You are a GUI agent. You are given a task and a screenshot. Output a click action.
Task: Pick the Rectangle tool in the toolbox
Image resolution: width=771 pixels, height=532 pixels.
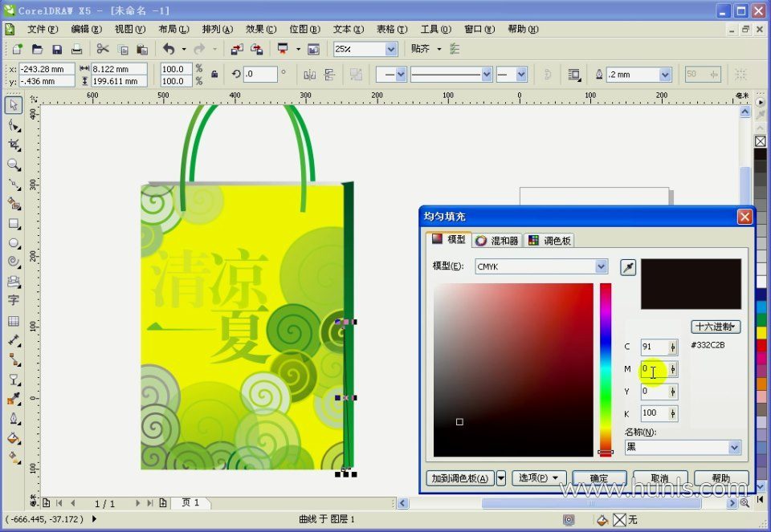(x=14, y=223)
